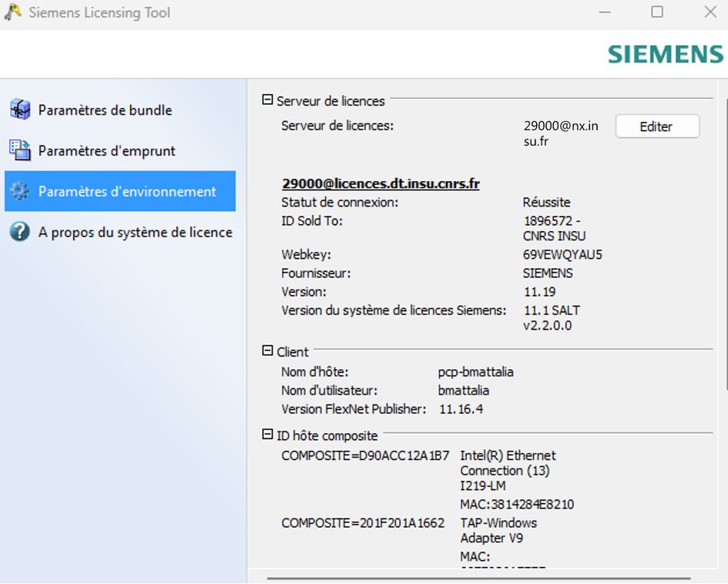Collapse the ID hôte composite section
The height and width of the screenshot is (584, 728).
(267, 435)
